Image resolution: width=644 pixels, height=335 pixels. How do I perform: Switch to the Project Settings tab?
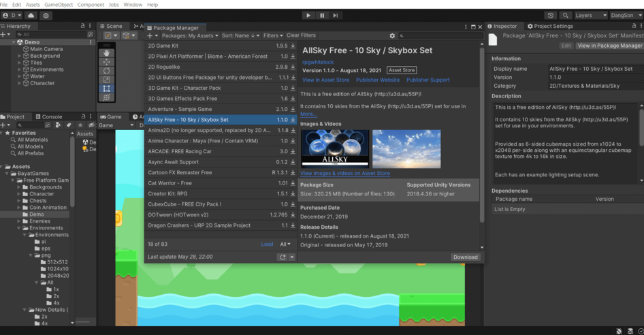[x=553, y=26]
